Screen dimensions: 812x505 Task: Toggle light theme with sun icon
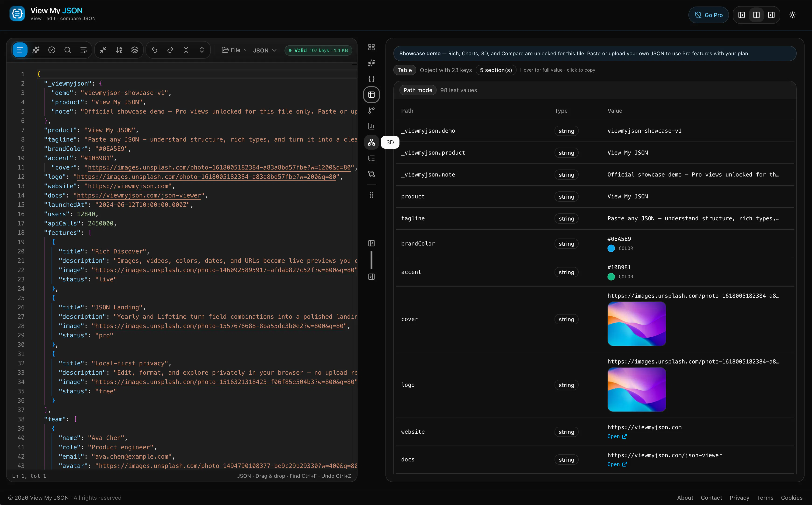[792, 15]
